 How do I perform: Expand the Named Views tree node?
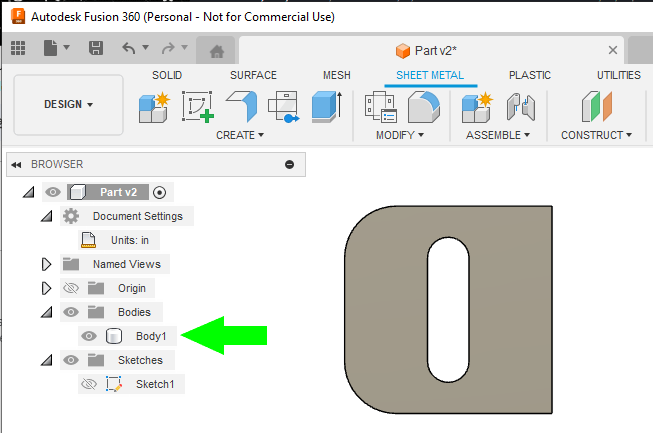[46, 264]
